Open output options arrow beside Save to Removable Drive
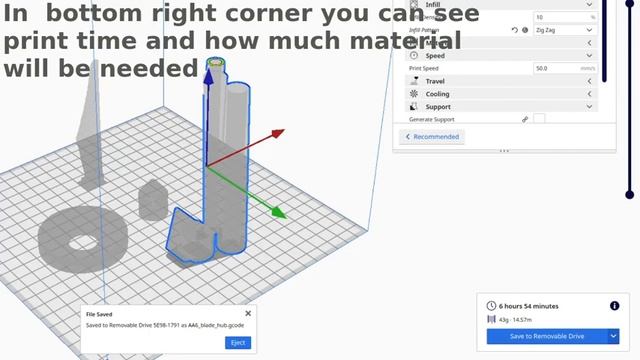The height and width of the screenshot is (360, 640). point(613,336)
